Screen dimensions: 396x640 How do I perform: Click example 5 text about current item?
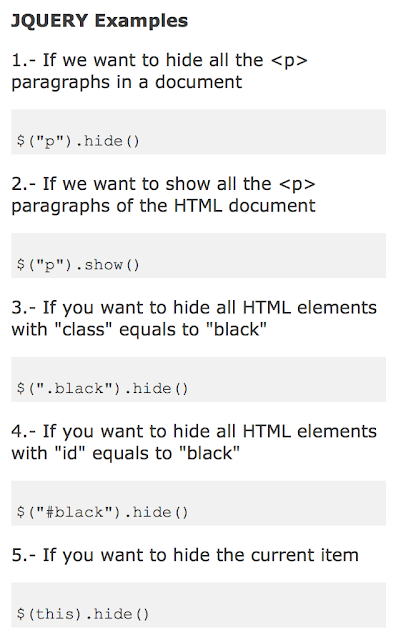185,555
